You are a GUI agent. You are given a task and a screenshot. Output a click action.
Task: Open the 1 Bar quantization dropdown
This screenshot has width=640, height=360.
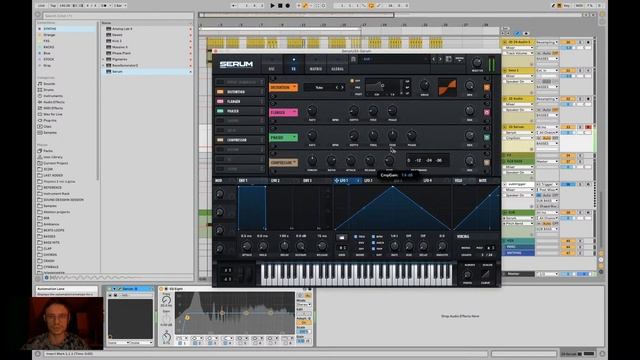[119, 6]
